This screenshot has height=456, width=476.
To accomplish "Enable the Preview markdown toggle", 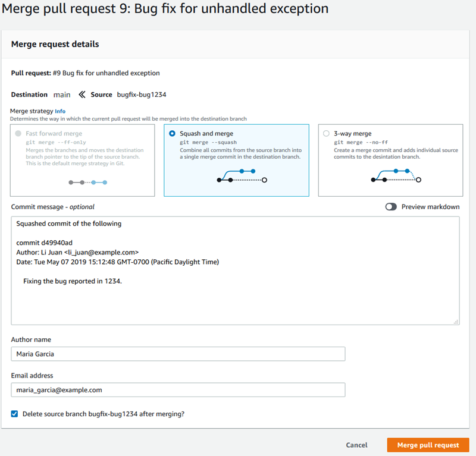I will (391, 206).
